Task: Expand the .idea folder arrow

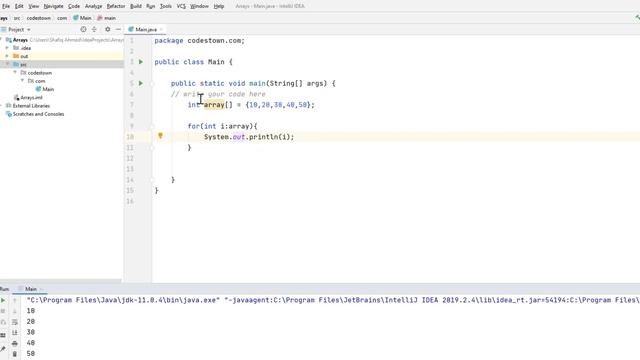Action: 7,48
